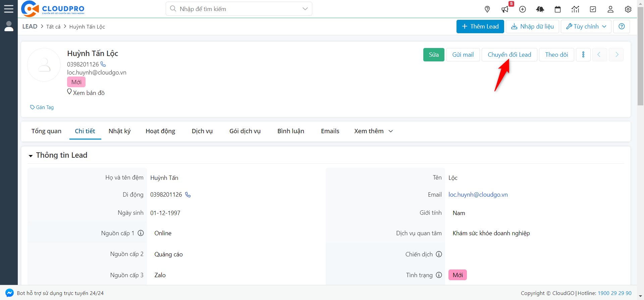Open the user profile icon in left sidebar

tap(9, 26)
